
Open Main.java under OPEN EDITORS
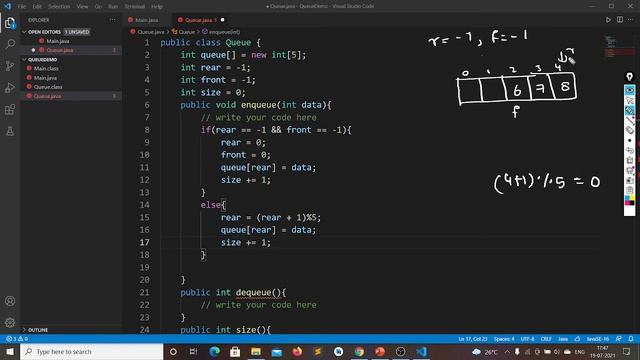pos(57,41)
